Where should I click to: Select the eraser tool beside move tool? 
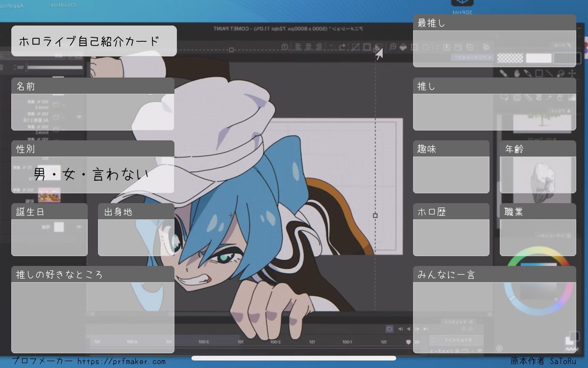(x=561, y=73)
